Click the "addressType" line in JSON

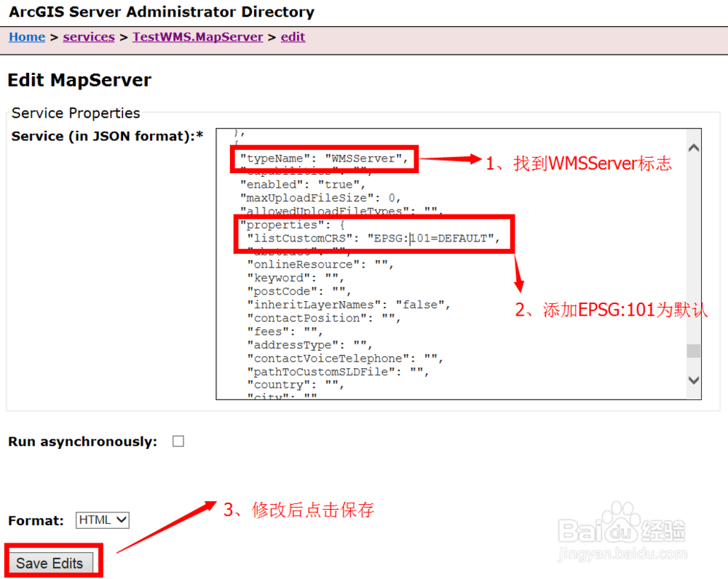(x=309, y=346)
